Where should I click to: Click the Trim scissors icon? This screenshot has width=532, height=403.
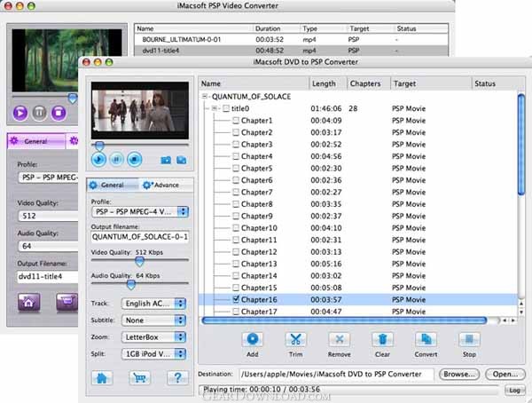[x=295, y=339]
